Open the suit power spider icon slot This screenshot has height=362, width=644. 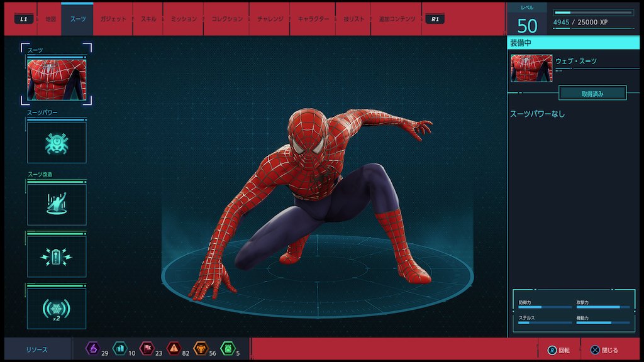tap(57, 143)
